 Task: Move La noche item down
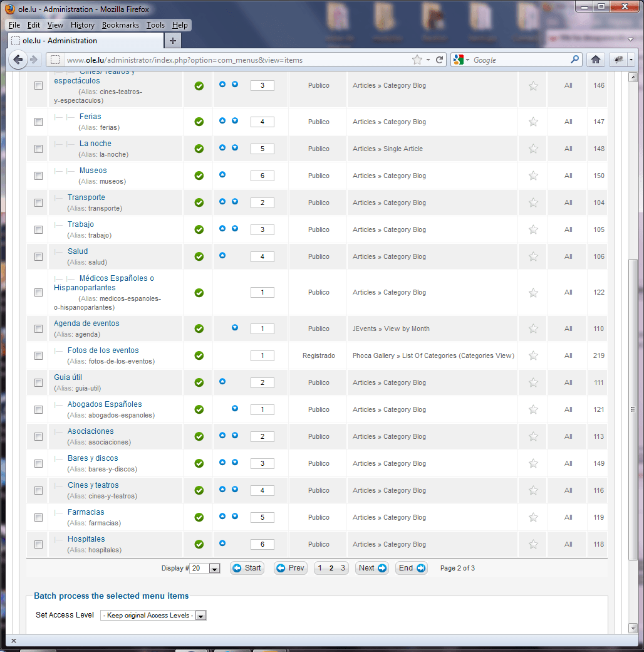pos(235,147)
